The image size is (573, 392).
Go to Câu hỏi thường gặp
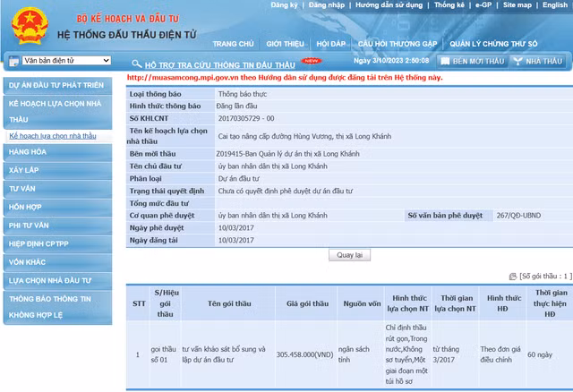(x=397, y=43)
